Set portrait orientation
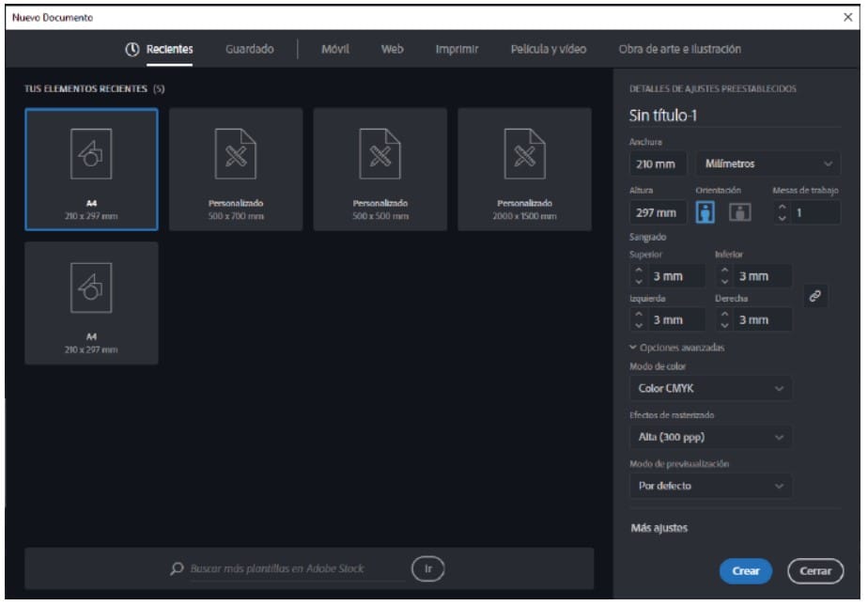 click(x=705, y=212)
